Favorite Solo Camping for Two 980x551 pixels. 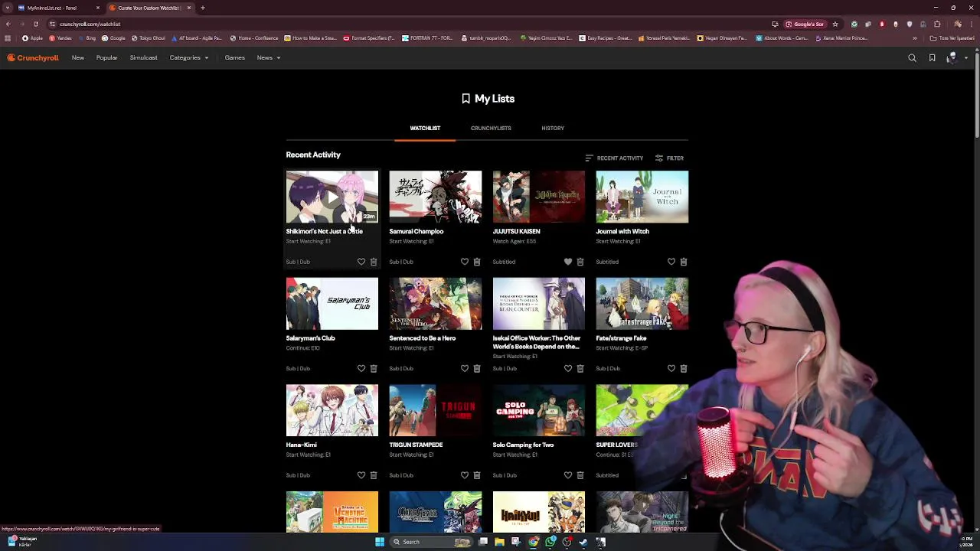click(x=568, y=475)
